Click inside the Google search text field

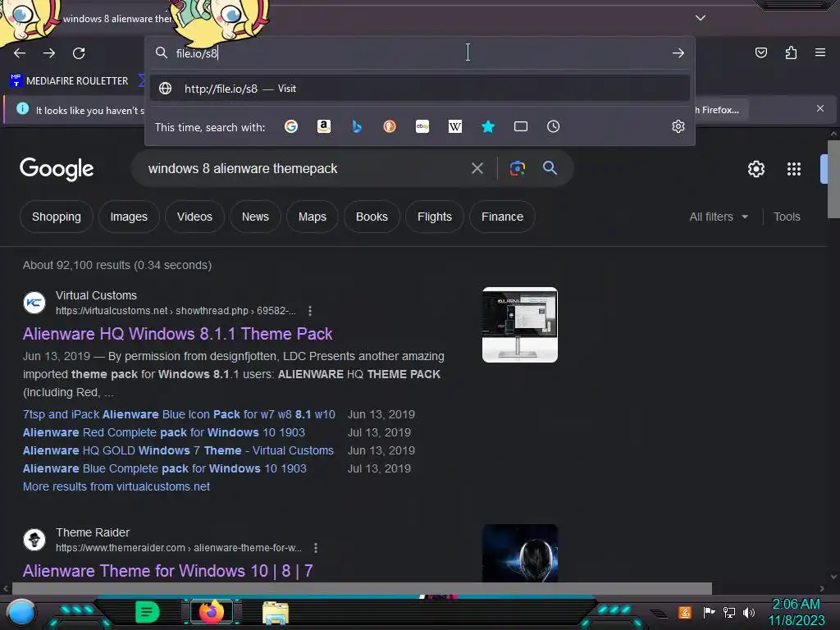click(x=305, y=169)
